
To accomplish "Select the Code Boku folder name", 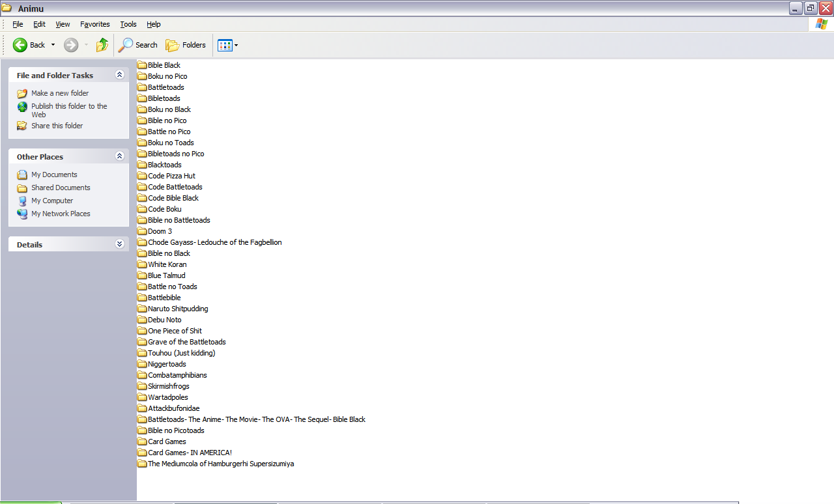I will tap(165, 209).
